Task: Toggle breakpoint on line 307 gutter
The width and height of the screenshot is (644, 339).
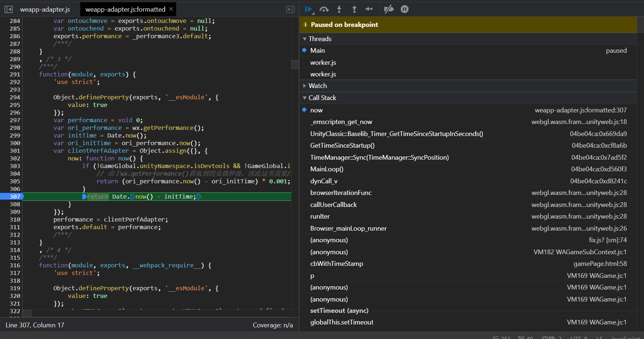Action: click(12, 196)
